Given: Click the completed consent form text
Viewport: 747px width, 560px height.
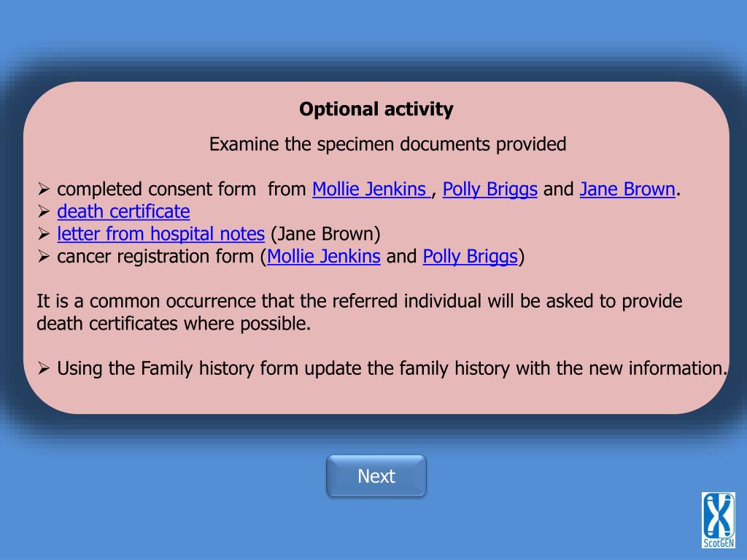Looking at the screenshot, I should [156, 190].
